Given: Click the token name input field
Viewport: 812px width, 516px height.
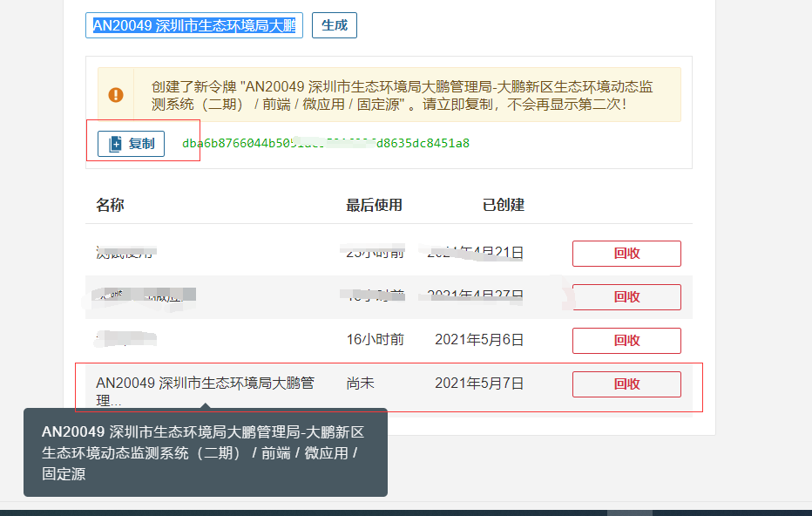Looking at the screenshot, I should coord(194,26).
